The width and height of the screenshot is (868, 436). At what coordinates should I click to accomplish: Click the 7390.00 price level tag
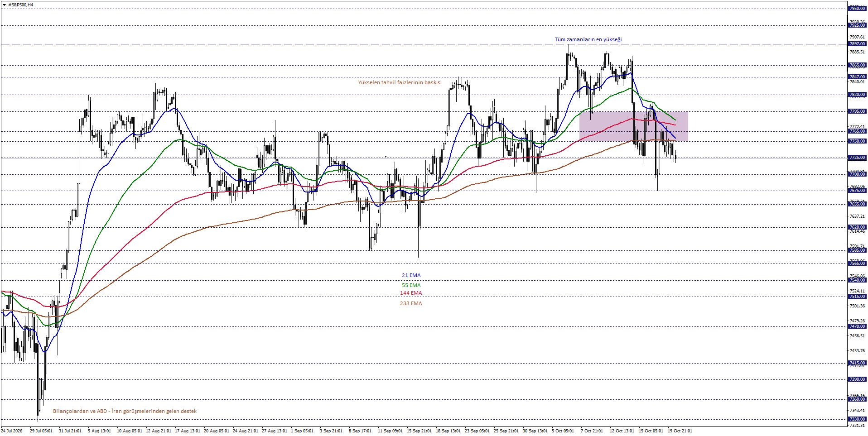point(857,379)
